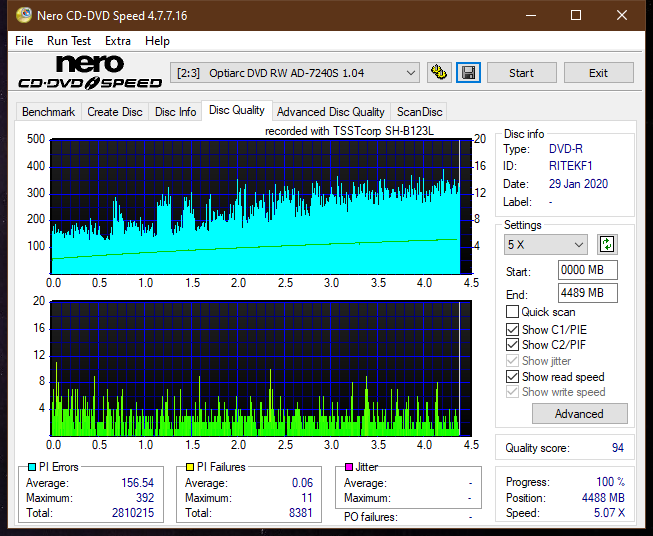Open the Help menu
Image resolution: width=653 pixels, height=536 pixels.
[x=157, y=41]
